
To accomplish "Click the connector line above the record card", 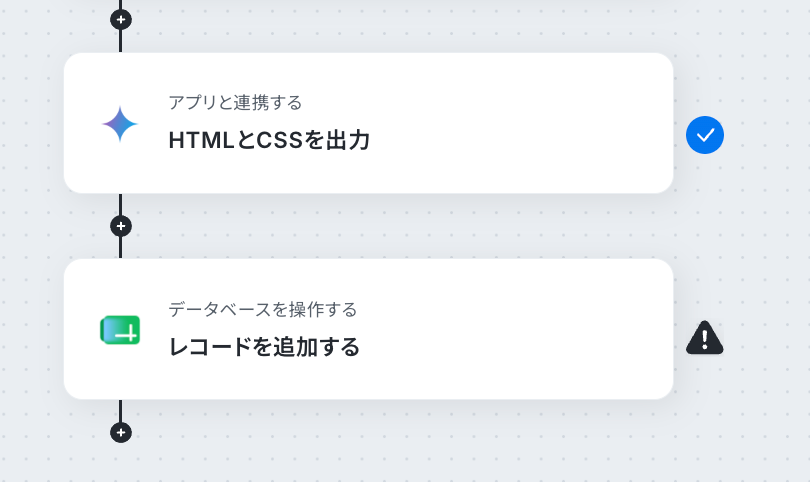I will pos(121,248).
